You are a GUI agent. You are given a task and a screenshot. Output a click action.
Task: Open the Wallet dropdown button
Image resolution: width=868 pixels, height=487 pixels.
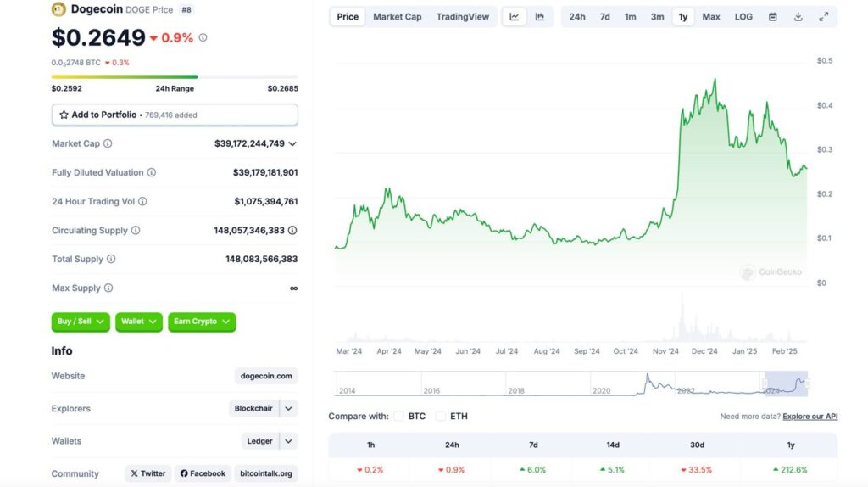tap(139, 322)
